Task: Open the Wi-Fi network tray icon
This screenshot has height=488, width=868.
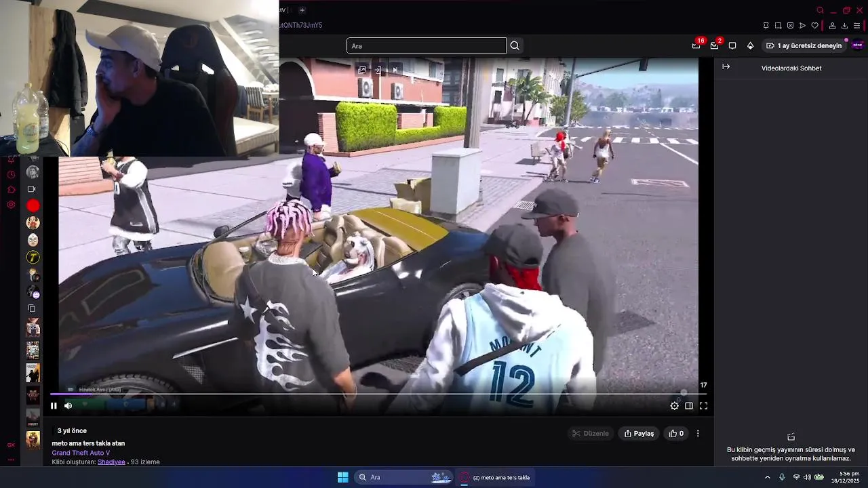Action: pyautogui.click(x=796, y=477)
